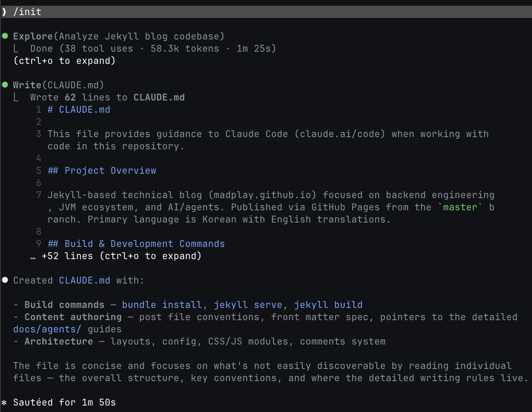Click the white bullet beside Created CLAUDE.md
Screen dimensions: 532x412
pyautogui.click(x=5, y=280)
